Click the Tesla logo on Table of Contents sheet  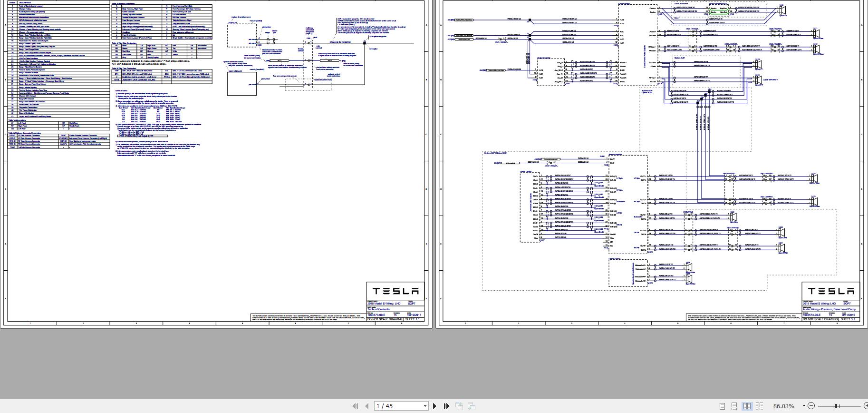(395, 291)
